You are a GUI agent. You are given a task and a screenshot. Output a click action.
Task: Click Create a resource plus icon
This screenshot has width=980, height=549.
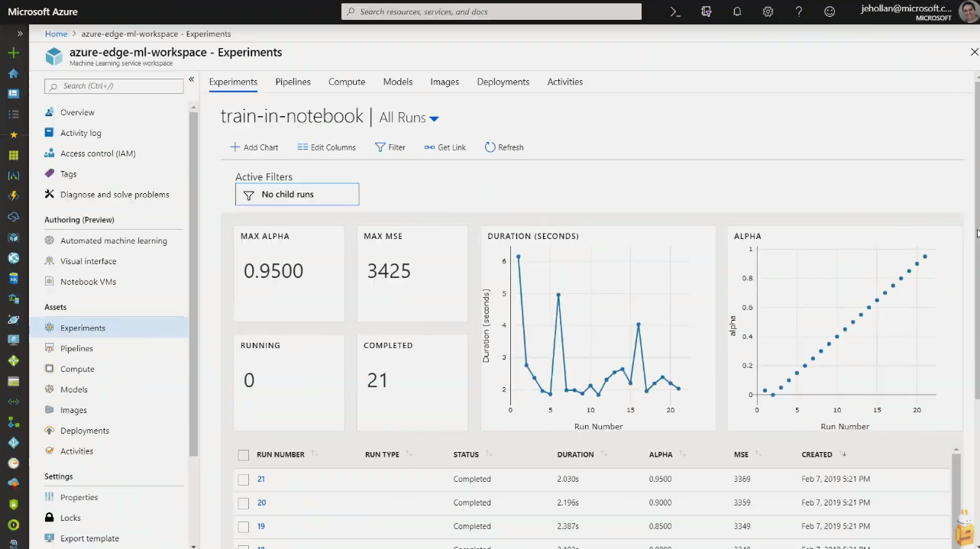13,53
